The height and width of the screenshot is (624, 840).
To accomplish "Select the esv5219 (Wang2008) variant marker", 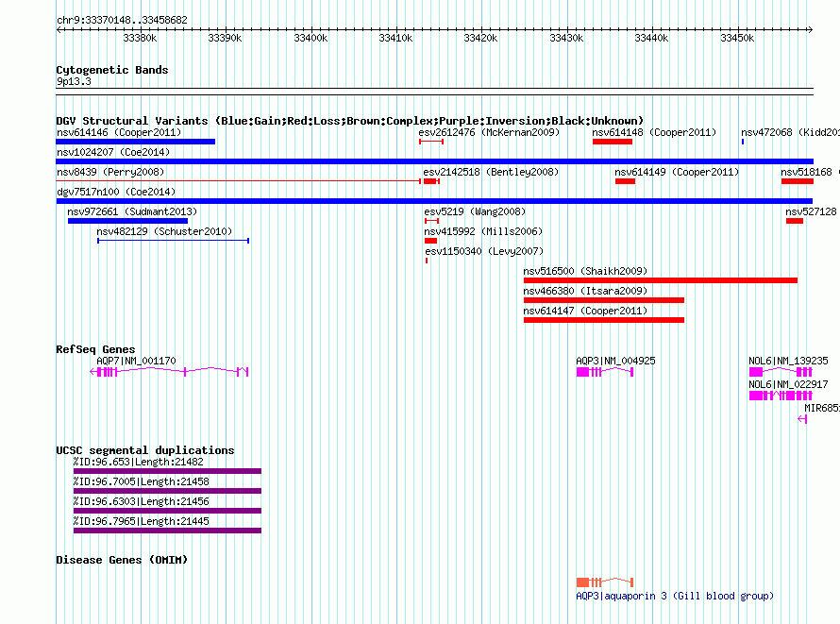I will 431,221.
